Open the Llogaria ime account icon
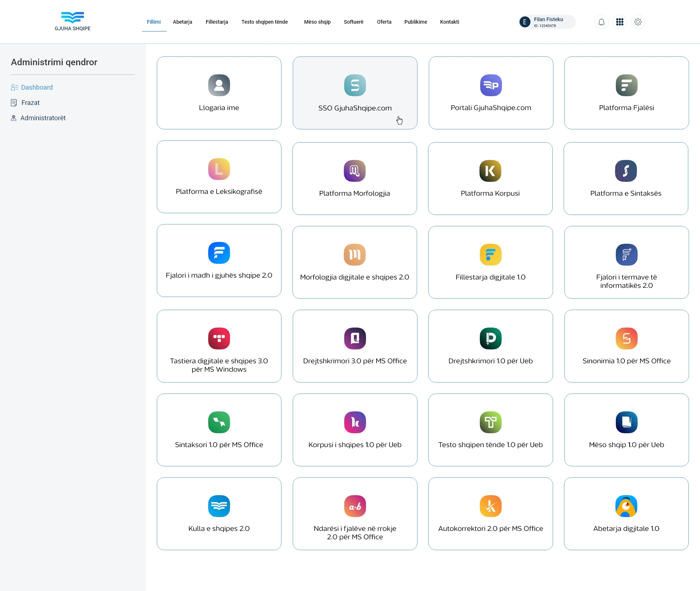The image size is (700, 591). coord(219,85)
